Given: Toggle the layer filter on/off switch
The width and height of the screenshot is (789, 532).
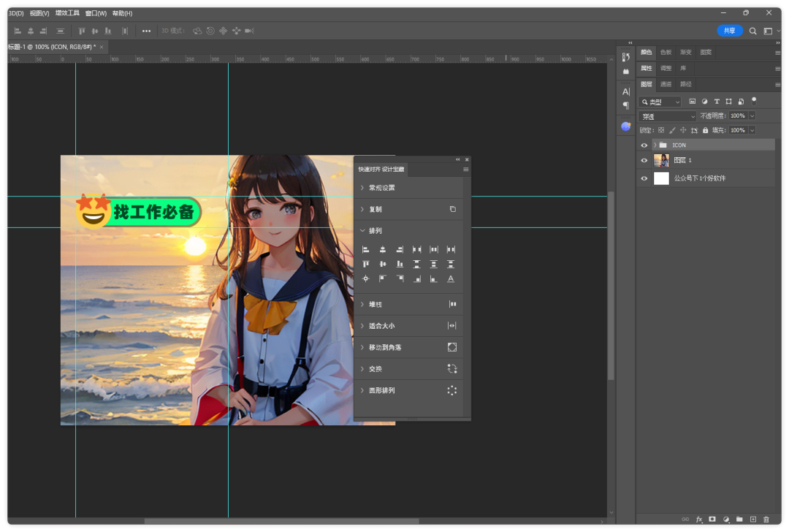Looking at the screenshot, I should pyautogui.click(x=754, y=100).
